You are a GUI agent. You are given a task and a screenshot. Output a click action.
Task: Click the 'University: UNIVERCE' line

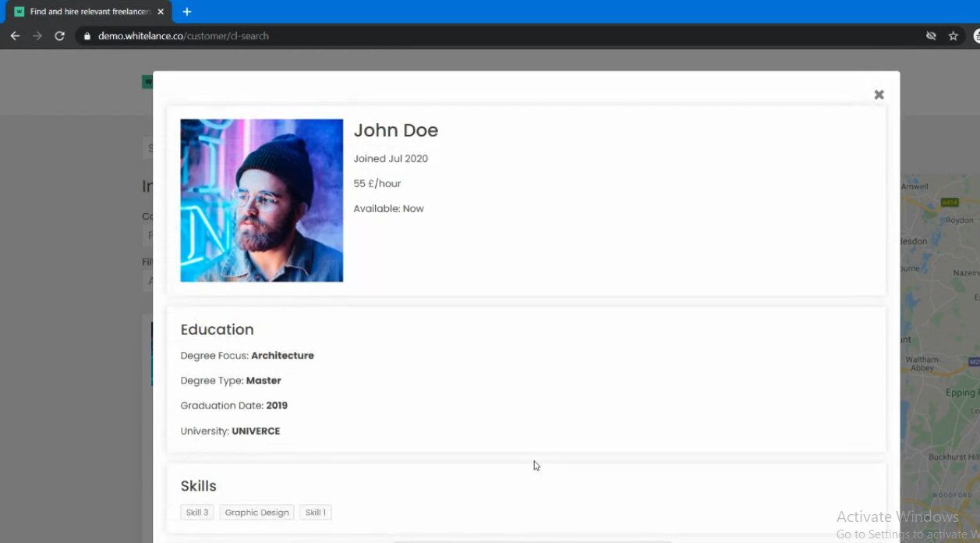230,431
